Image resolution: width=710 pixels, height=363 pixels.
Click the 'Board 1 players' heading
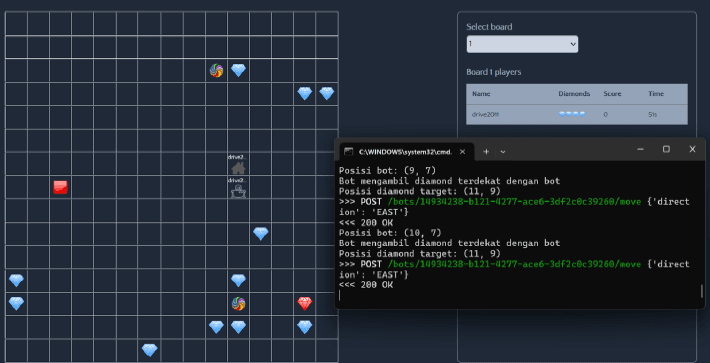pyautogui.click(x=494, y=72)
